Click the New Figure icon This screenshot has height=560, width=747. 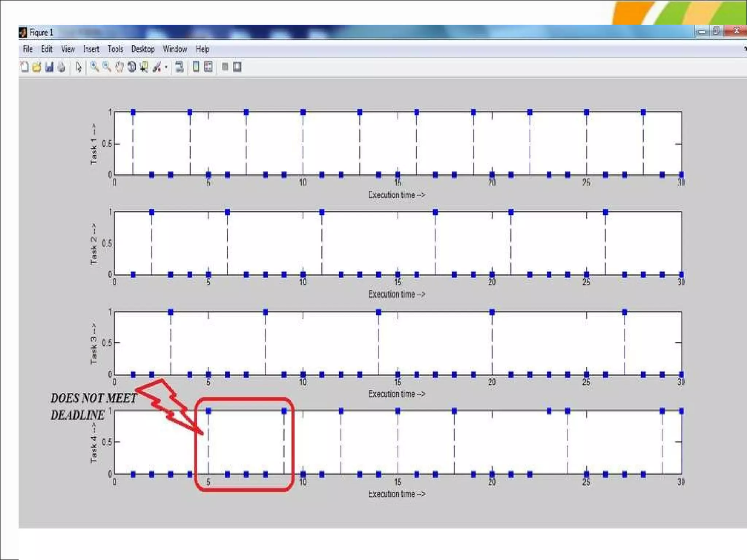pyautogui.click(x=24, y=67)
